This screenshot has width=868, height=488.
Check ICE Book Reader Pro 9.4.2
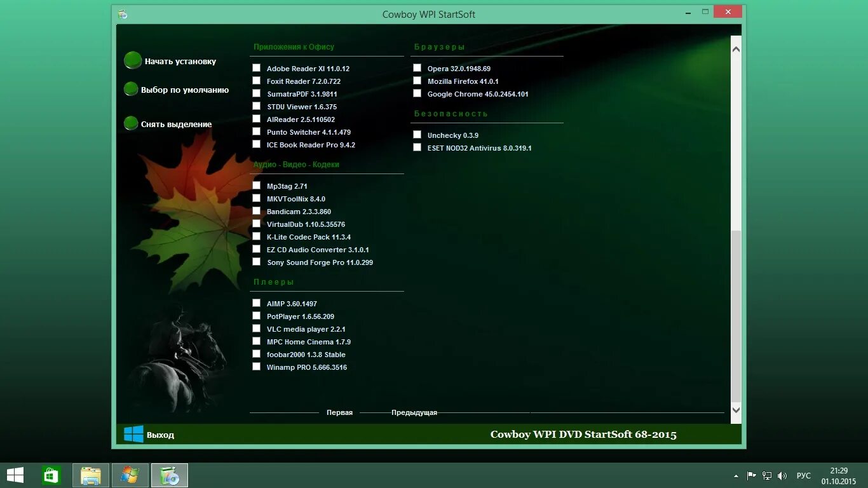[x=257, y=144]
